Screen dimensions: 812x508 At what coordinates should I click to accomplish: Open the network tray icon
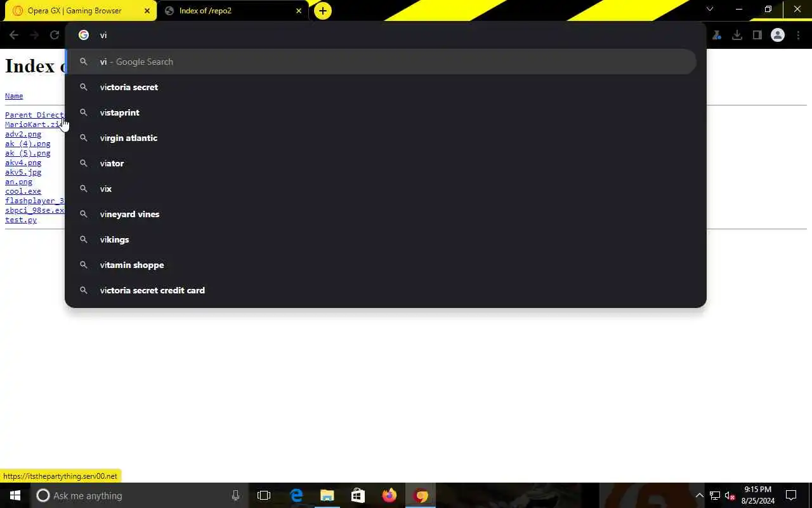(x=715, y=495)
